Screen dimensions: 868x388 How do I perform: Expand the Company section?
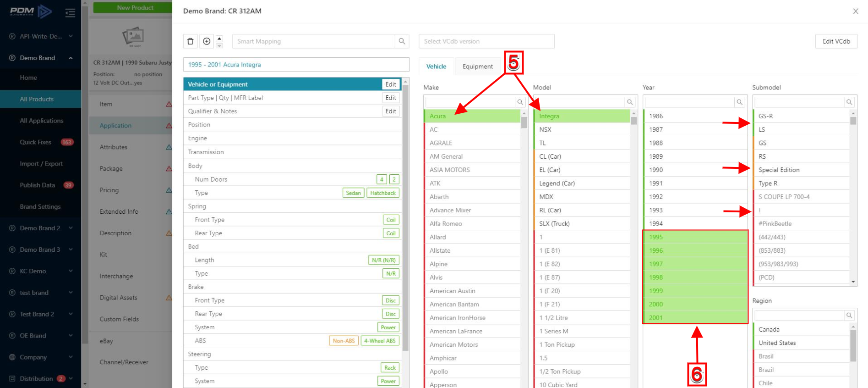pos(71,357)
